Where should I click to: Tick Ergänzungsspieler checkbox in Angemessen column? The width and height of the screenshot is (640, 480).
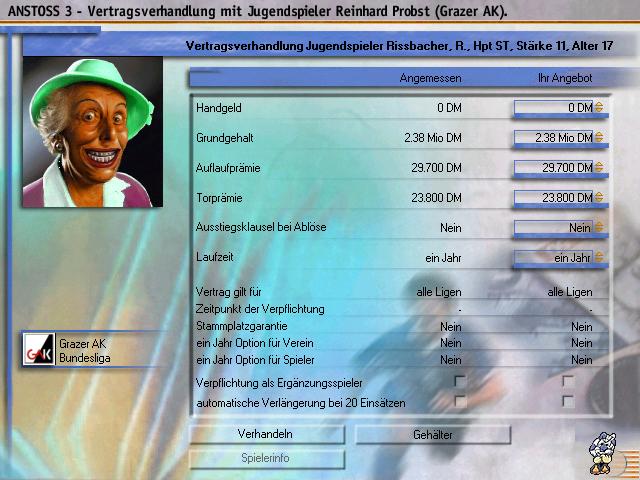[460, 382]
